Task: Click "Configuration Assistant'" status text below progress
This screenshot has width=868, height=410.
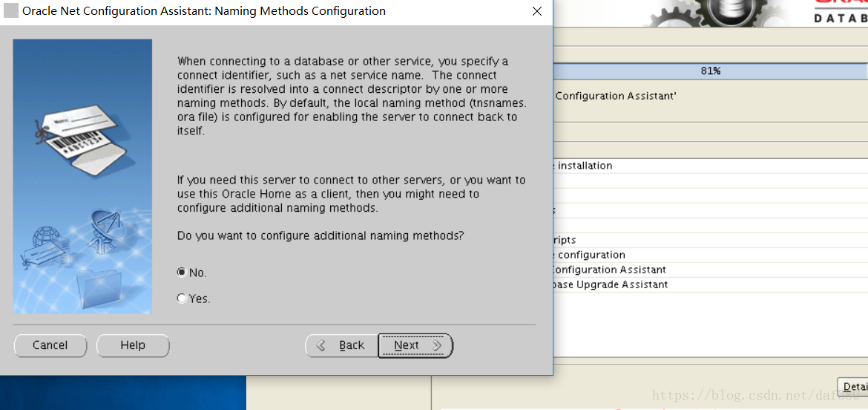Action: click(x=615, y=96)
